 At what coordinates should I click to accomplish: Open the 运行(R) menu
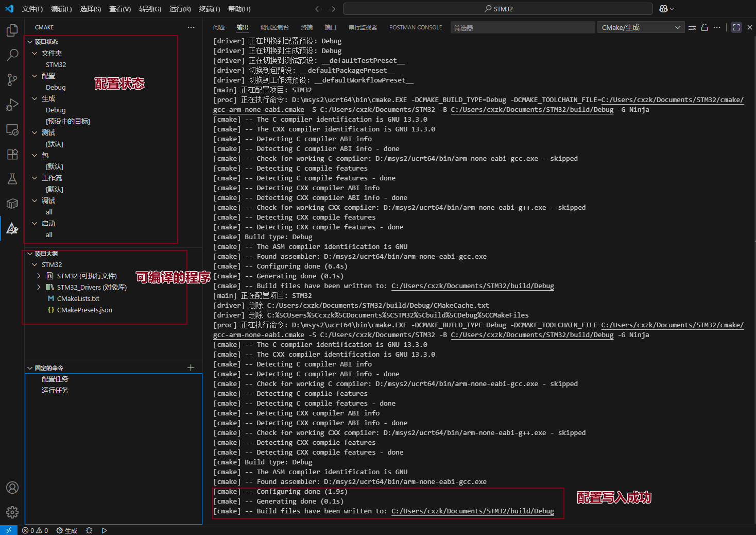[x=180, y=9]
